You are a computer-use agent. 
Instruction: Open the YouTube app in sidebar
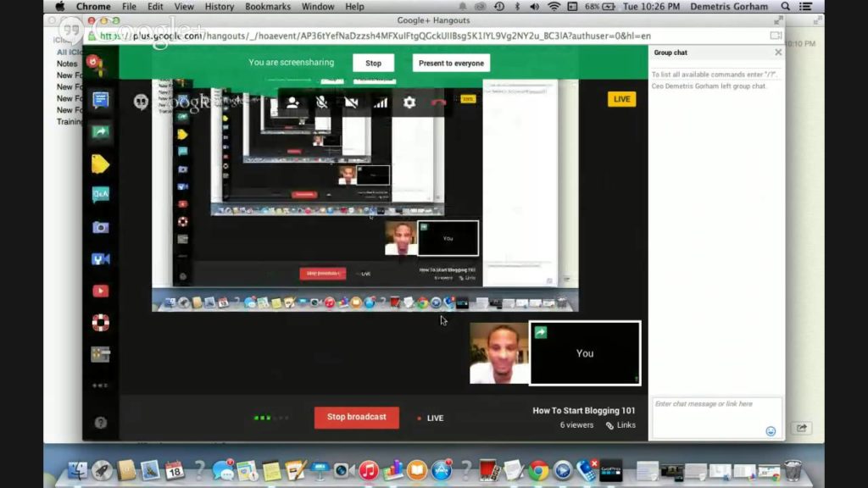100,291
